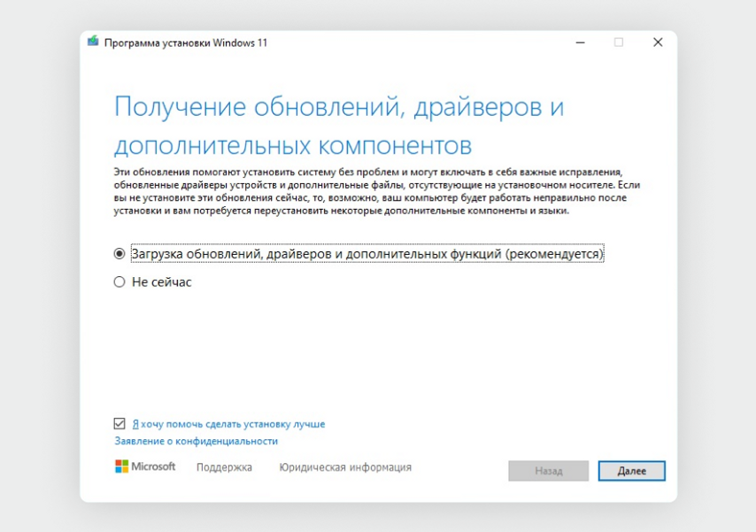The width and height of the screenshot is (756, 532).
Task: Click the "Назад" button
Action: pos(548,471)
